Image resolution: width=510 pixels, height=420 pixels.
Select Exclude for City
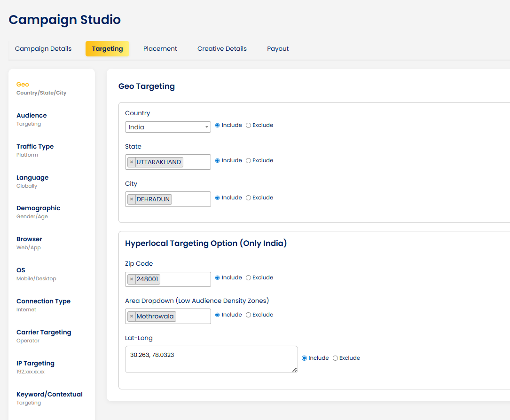pyautogui.click(x=248, y=198)
